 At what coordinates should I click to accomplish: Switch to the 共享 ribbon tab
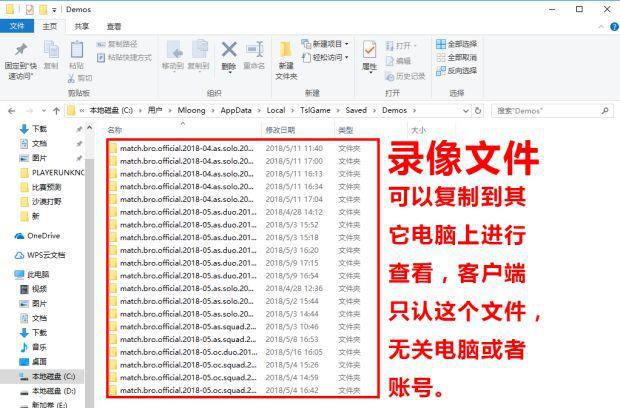coord(82,26)
